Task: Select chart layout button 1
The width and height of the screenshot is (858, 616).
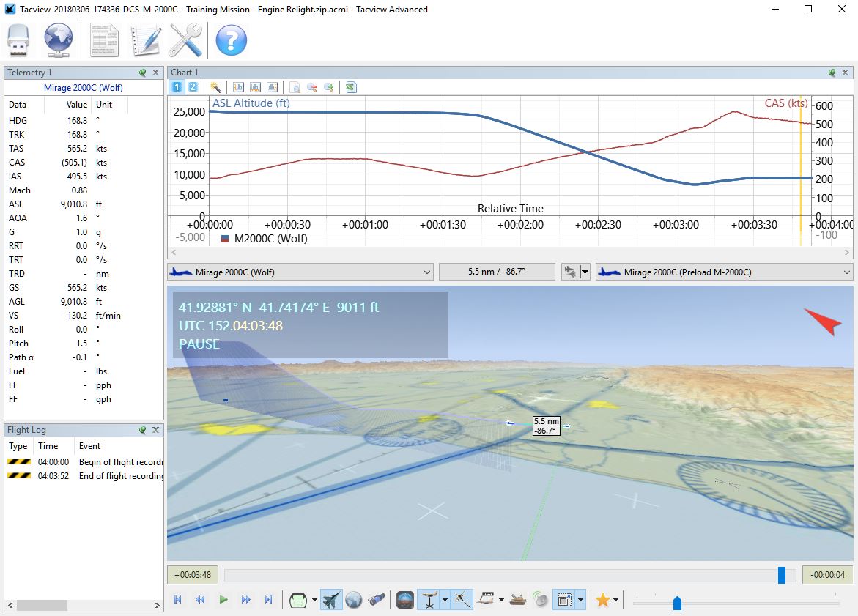Action: pyautogui.click(x=177, y=87)
